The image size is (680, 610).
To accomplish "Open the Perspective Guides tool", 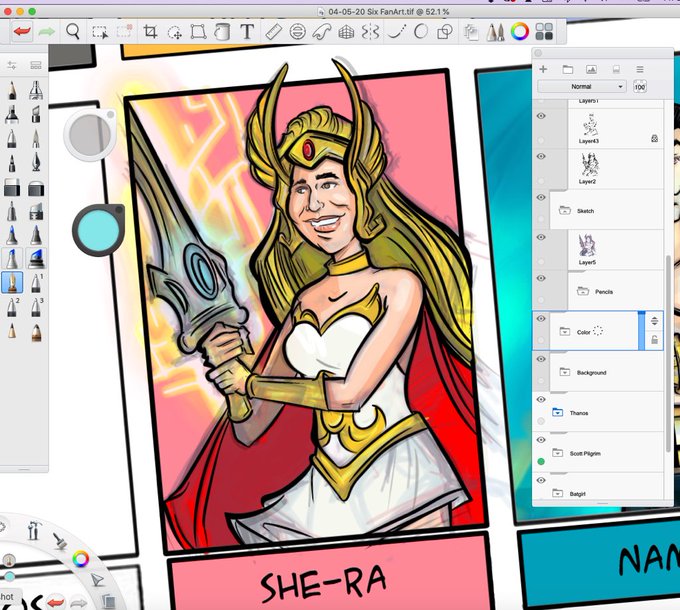I will (346, 32).
